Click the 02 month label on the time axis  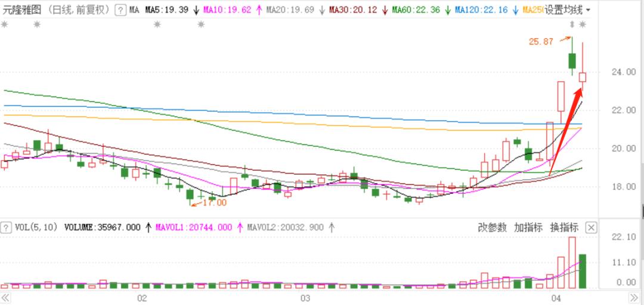click(143, 298)
